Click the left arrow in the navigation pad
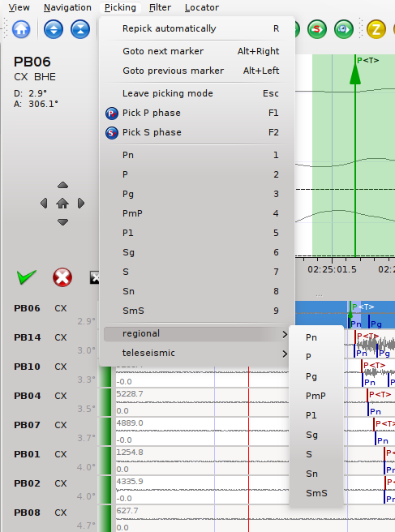Image resolution: width=395 pixels, height=532 pixels. coord(44,204)
